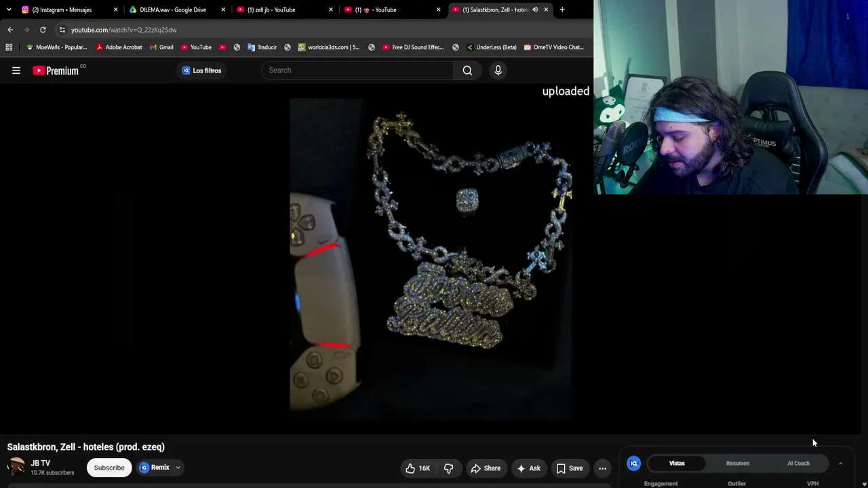This screenshot has height=488, width=868.
Task: Click the '10.7K subscribers' text
Action: click(x=52, y=473)
